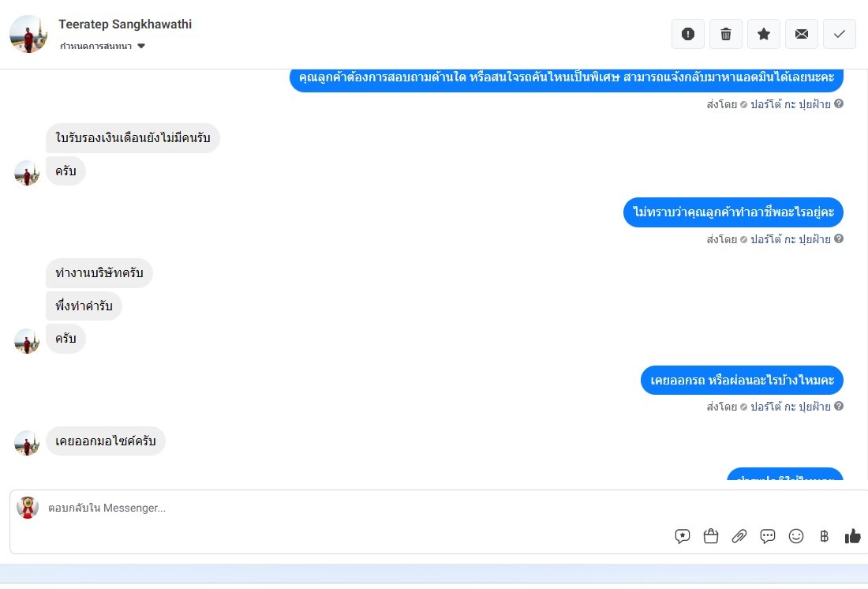Focus the ตอบกลับใน Messenger reply field
The height and width of the screenshot is (589, 868).
click(x=354, y=508)
